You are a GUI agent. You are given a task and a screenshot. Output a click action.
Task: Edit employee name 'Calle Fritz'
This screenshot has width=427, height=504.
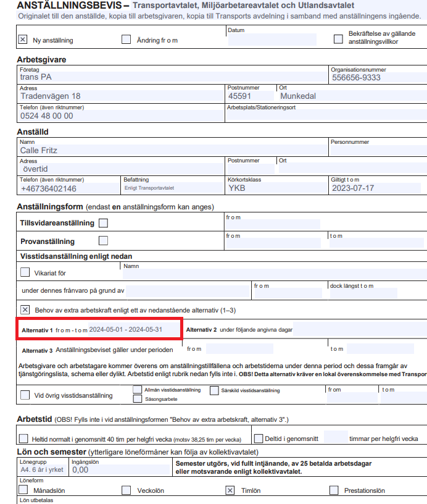pyautogui.click(x=173, y=151)
